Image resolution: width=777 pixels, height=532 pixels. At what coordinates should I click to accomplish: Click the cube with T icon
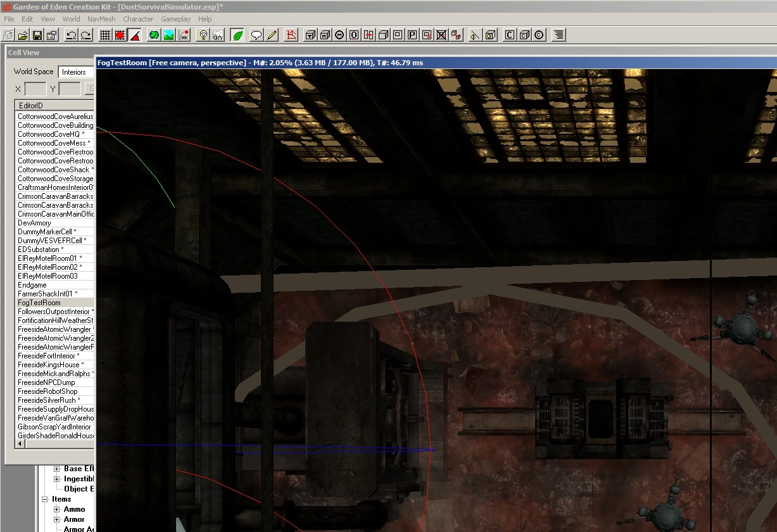point(310,35)
